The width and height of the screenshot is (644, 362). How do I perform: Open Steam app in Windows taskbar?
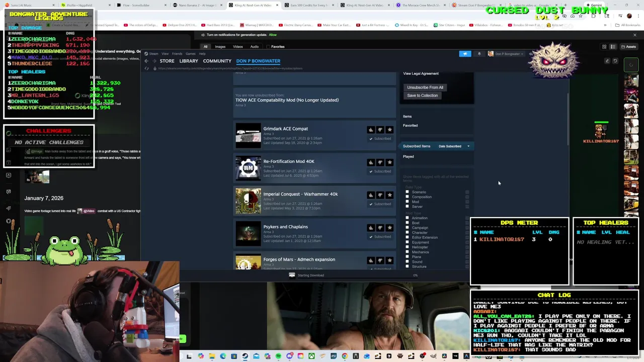point(245,356)
